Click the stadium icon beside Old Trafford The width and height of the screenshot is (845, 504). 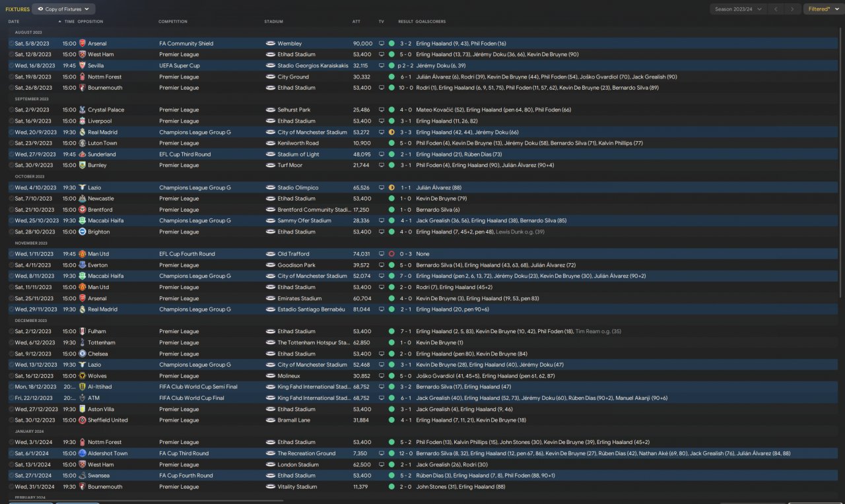271,254
